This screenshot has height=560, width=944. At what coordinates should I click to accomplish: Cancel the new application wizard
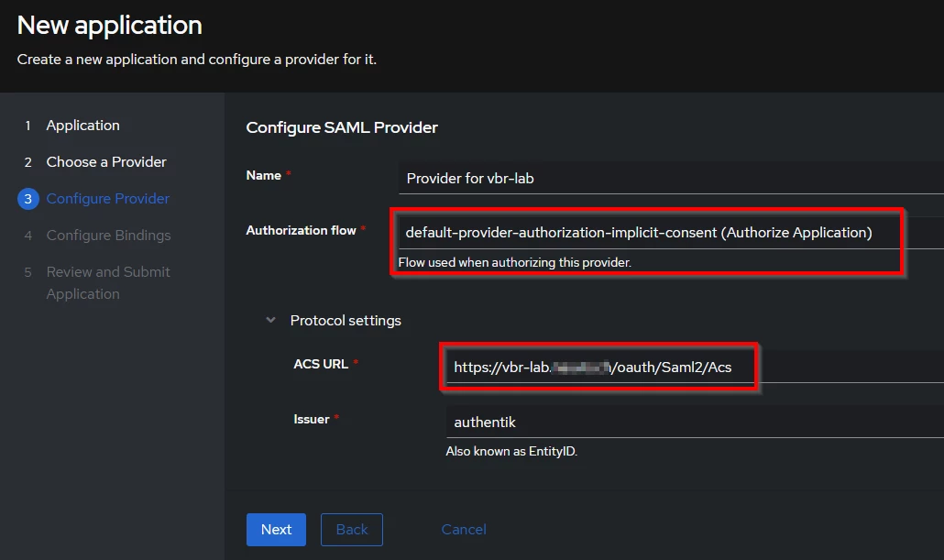click(x=464, y=530)
